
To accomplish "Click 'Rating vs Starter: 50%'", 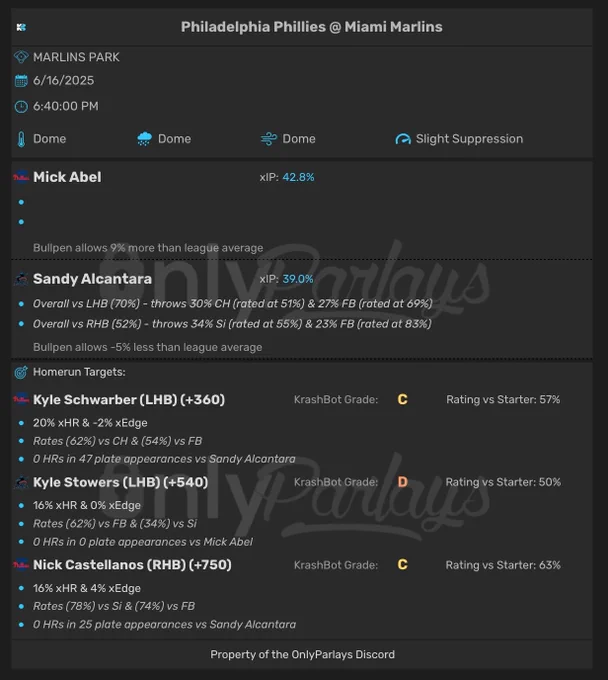I will [x=503, y=482].
